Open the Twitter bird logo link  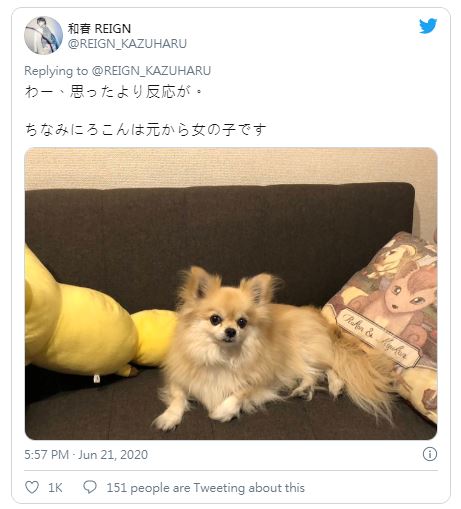click(x=428, y=26)
